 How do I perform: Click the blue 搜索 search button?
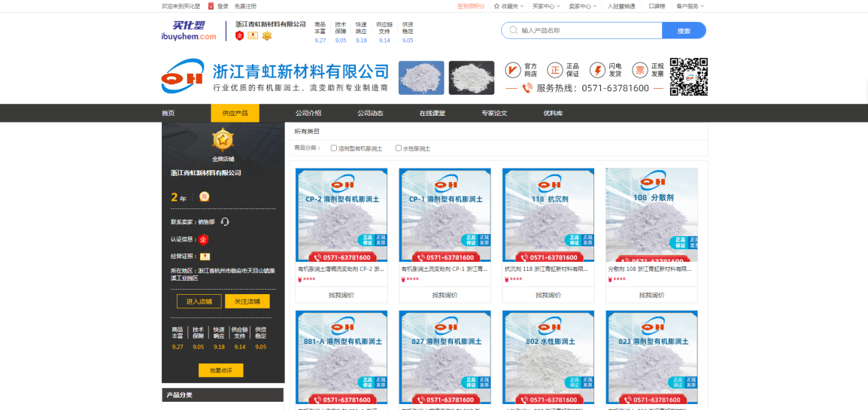[684, 30]
